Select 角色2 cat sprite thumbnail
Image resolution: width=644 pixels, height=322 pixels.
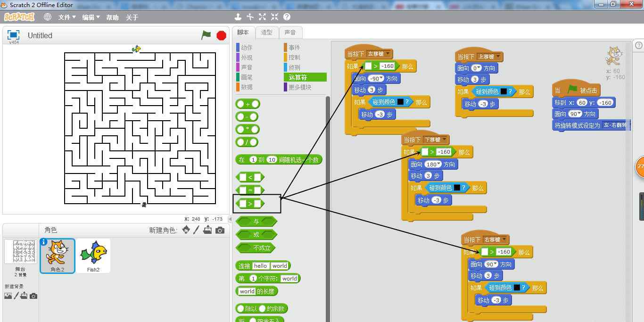click(x=58, y=256)
